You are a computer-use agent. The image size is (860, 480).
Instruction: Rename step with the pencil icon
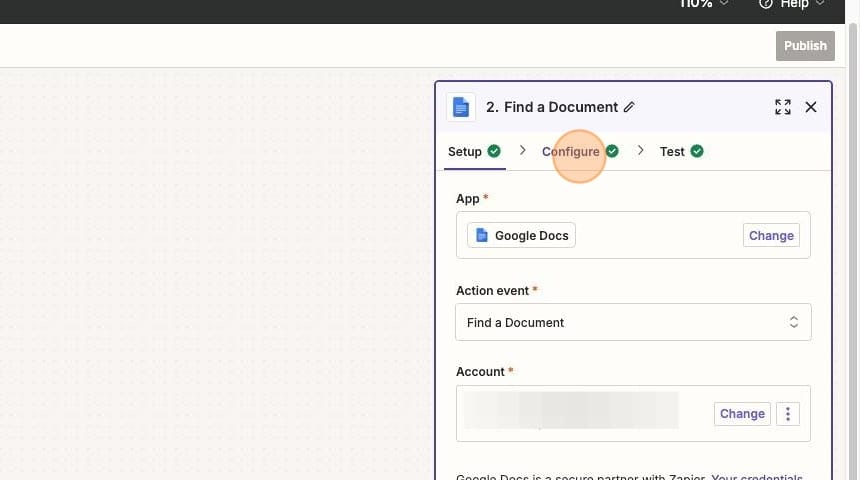(x=629, y=107)
